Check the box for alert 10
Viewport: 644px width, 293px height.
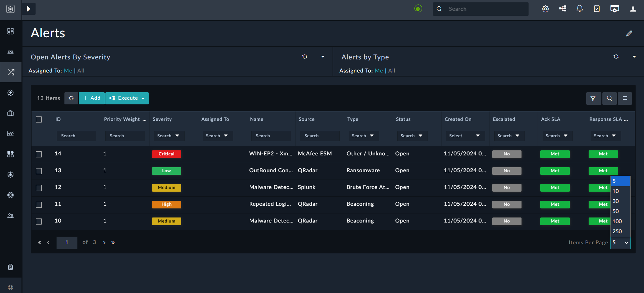coord(39,222)
